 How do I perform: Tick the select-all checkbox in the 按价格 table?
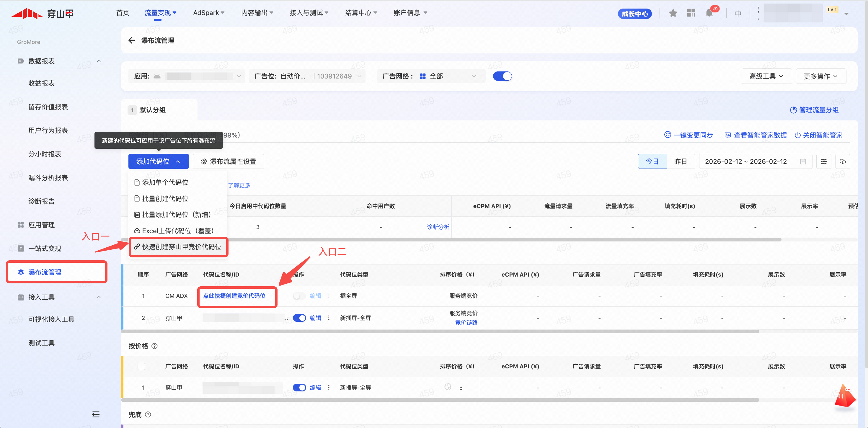[141, 366]
